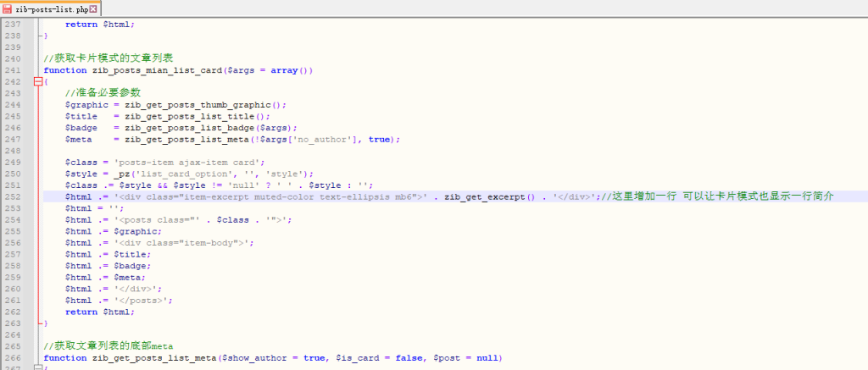
Task: Close the zib-posts-list.php tab
Action: pyautogui.click(x=93, y=8)
